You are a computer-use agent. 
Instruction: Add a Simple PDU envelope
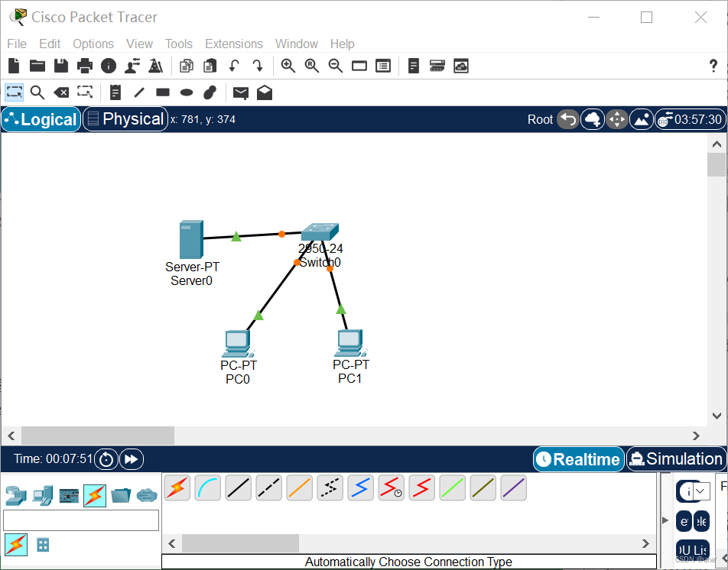(240, 93)
